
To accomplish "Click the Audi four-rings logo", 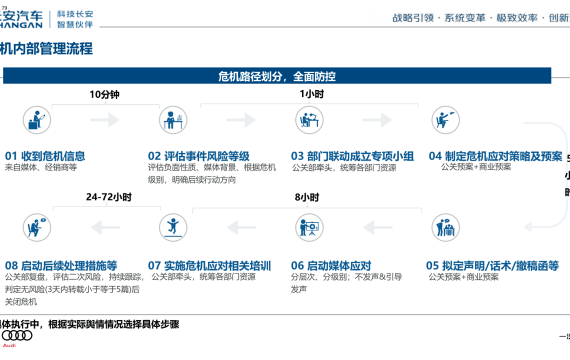I will tap(17, 336).
